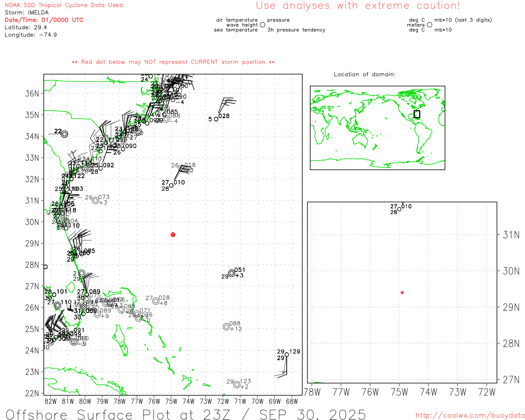525x420 pixels.
Task: Click the '29N' latitude label on main map
Action: 32,243
